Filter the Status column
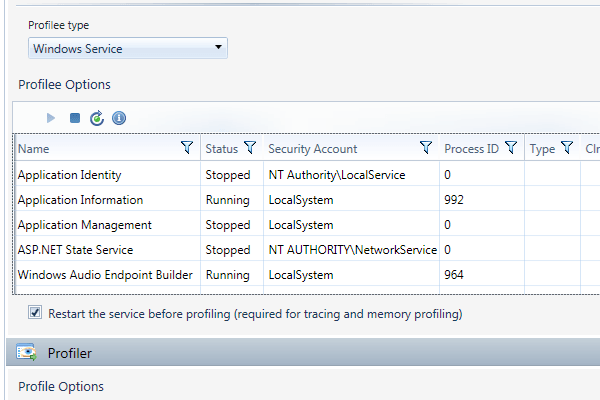 pyautogui.click(x=250, y=147)
